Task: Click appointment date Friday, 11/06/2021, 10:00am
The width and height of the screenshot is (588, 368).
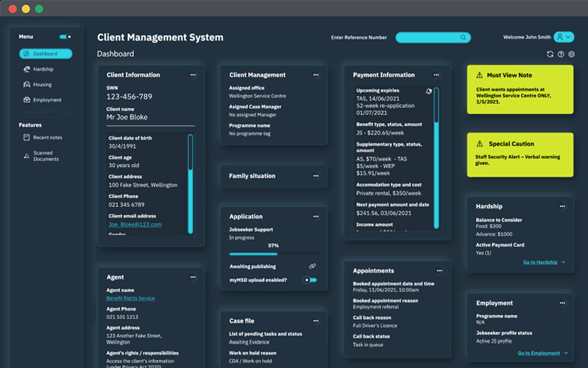Action: point(386,290)
